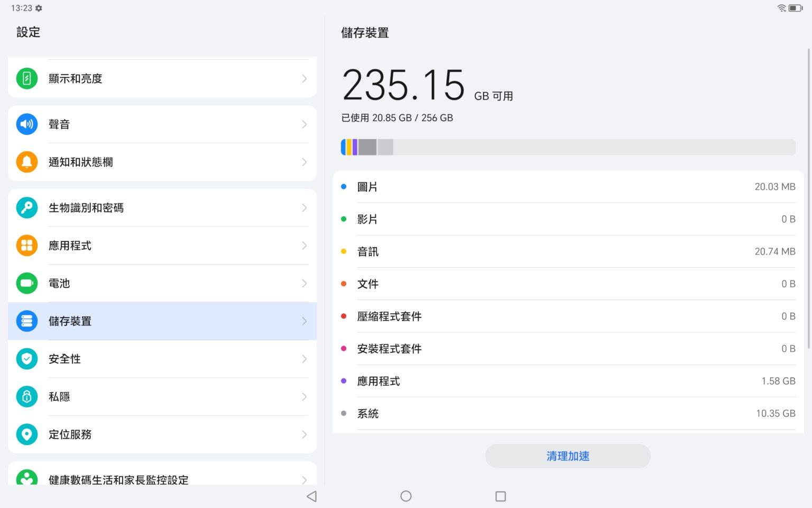This screenshot has height=508, width=812.
Task: Expand the 儲存裝置 storage entry chevron
Action: [x=304, y=321]
